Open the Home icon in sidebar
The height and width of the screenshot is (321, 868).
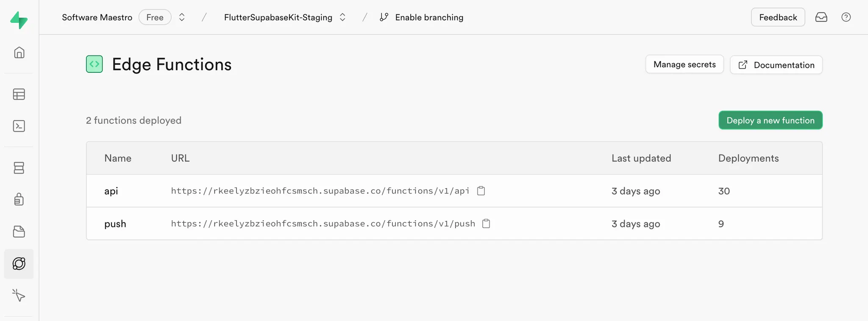pos(19,53)
